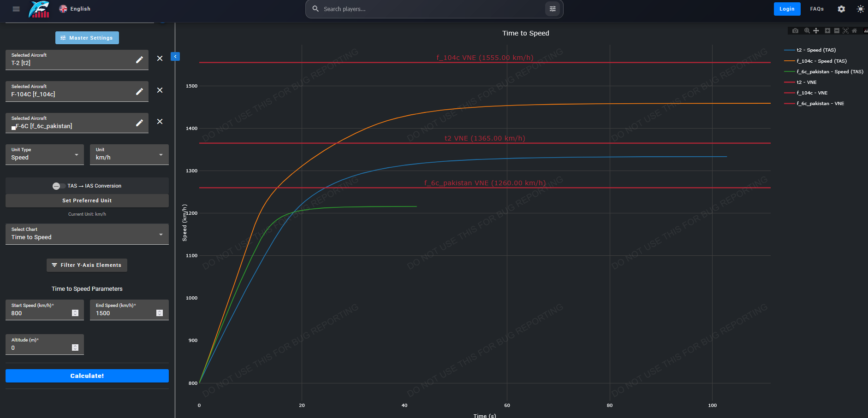Select the Pan tool in chart toolbar
The width and height of the screenshot is (868, 418).
816,31
